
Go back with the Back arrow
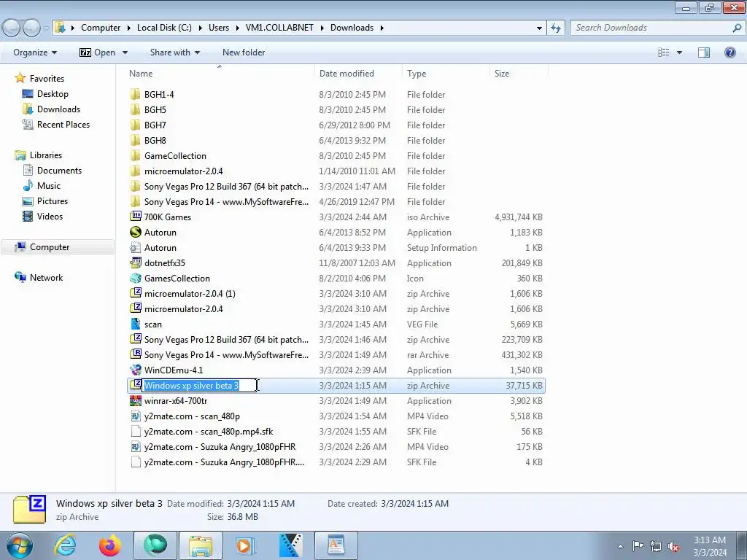(12, 28)
